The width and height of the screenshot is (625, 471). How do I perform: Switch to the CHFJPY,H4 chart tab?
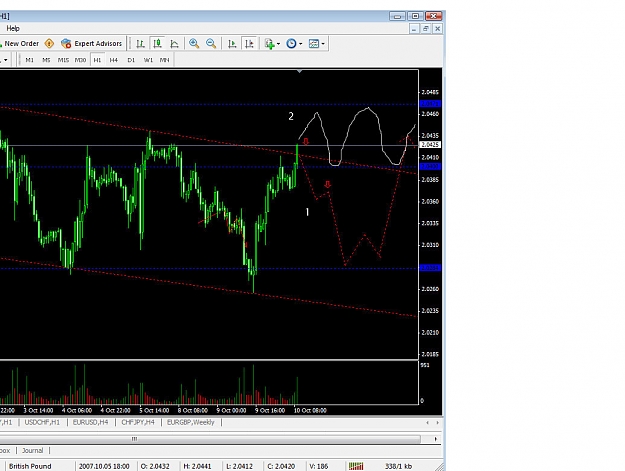point(138,422)
